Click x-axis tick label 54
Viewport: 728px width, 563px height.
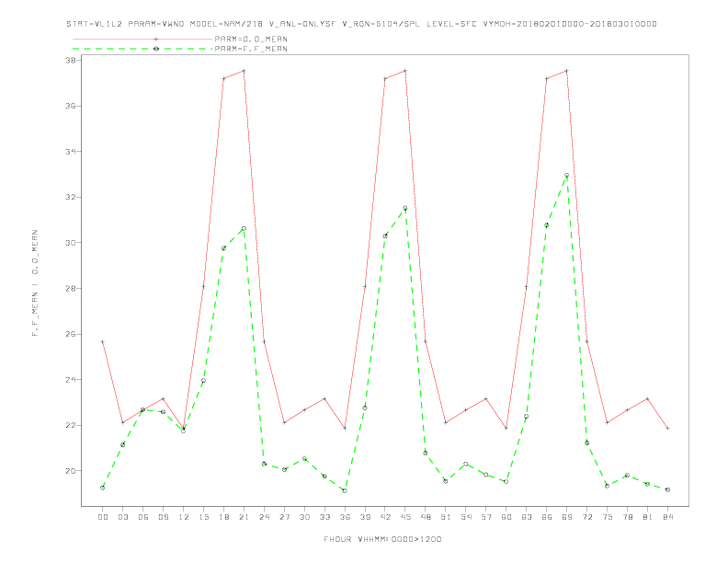tap(466, 517)
